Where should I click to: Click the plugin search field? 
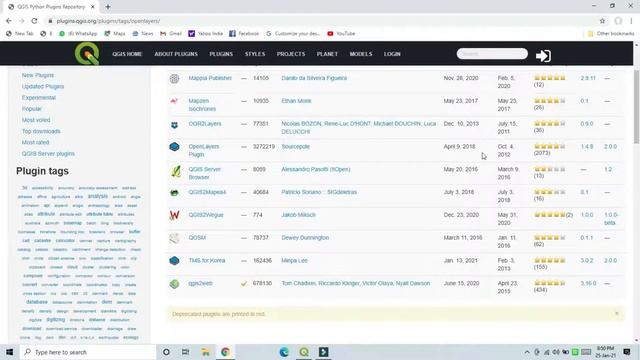tap(492, 53)
